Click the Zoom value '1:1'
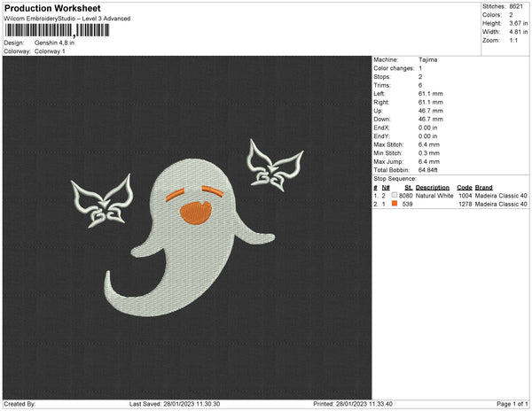The width and height of the screenshot is (532, 411). (x=513, y=41)
